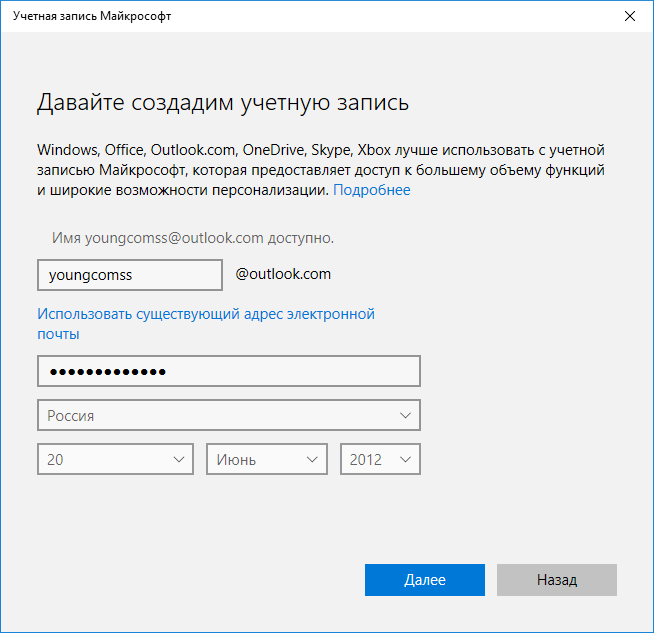The width and height of the screenshot is (654, 633).
Task: Click the Далее button
Action: pyautogui.click(x=425, y=580)
